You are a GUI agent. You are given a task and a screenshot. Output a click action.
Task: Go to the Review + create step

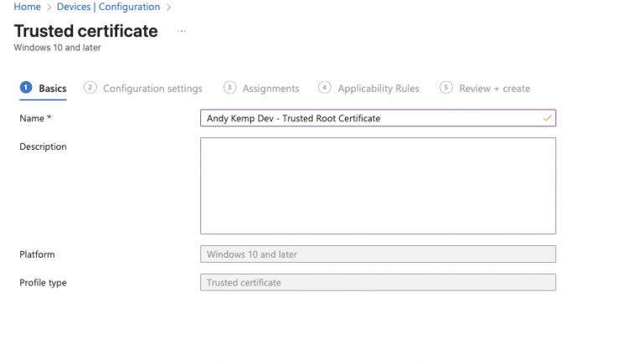(494, 89)
